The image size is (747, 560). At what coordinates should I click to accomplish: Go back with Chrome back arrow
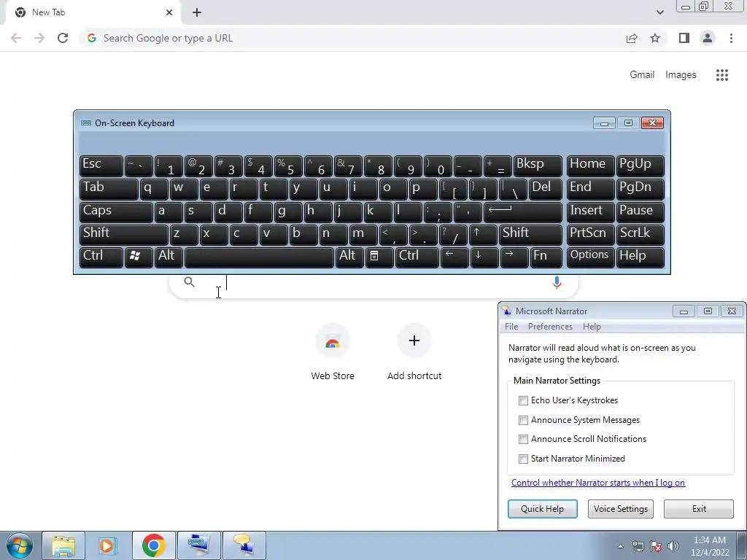[16, 38]
